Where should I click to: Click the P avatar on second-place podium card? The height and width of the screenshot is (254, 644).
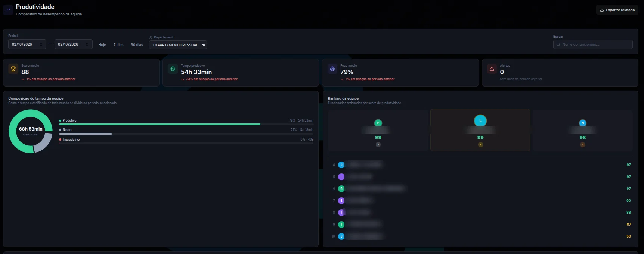pyautogui.click(x=378, y=123)
